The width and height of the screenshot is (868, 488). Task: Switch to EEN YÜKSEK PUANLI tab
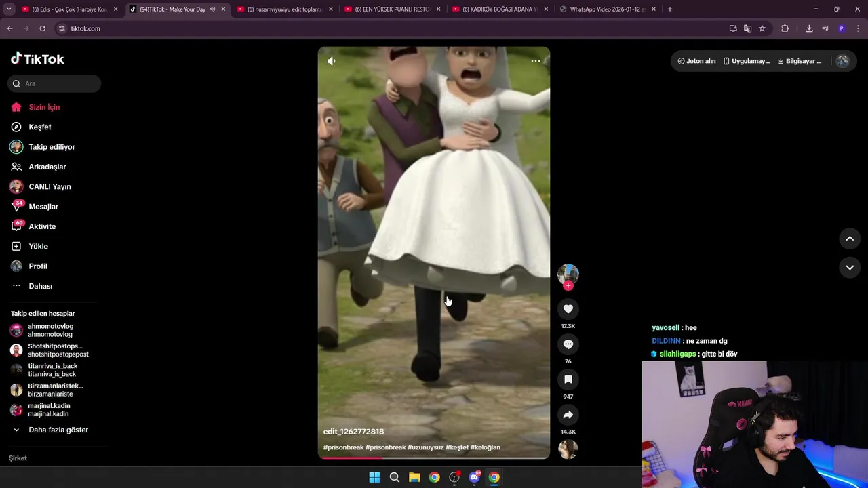392,9
